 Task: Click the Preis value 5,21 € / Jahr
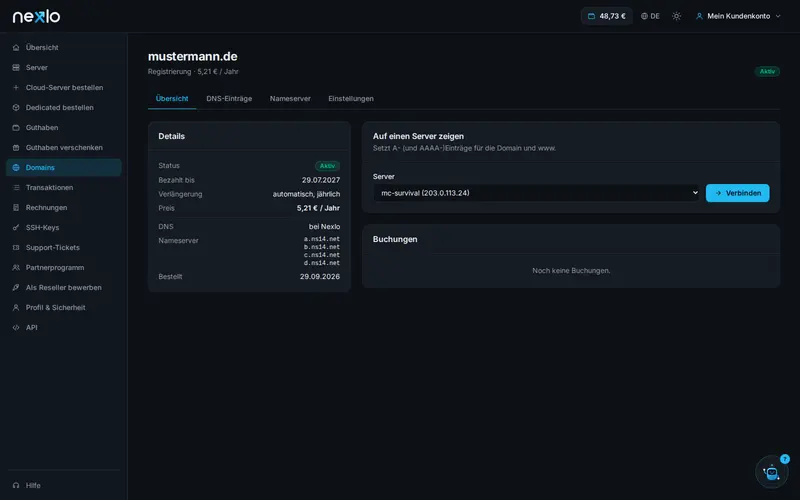pyautogui.click(x=318, y=208)
